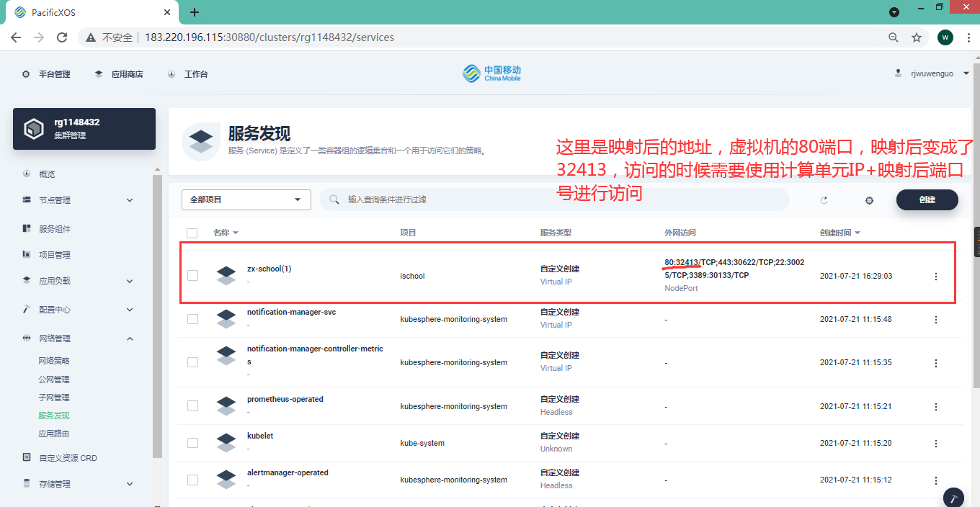This screenshot has height=507, width=980.
Task: Select the prometheus-operated row checkbox
Action: 192,406
